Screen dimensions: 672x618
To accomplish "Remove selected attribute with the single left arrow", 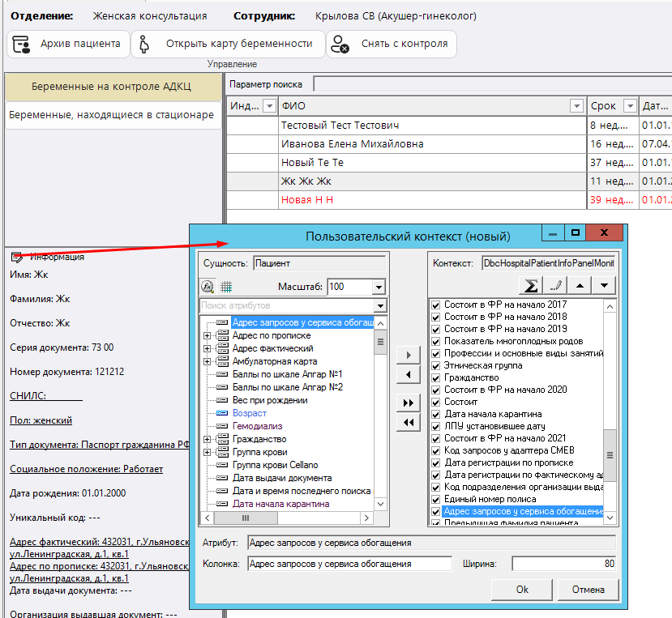I will (x=408, y=375).
